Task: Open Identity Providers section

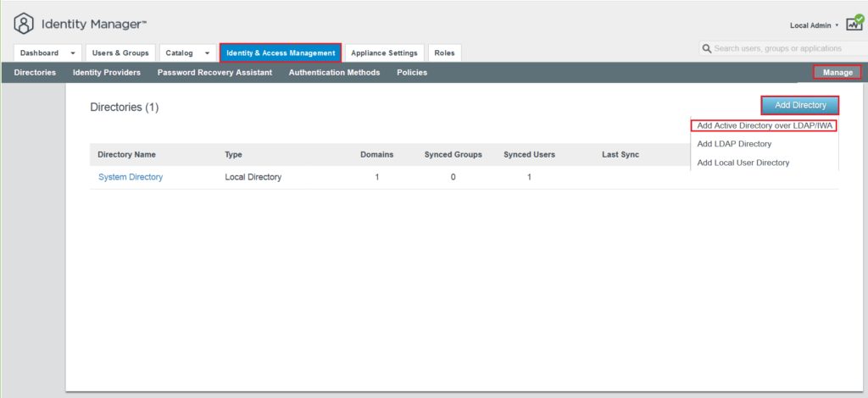Action: [106, 73]
